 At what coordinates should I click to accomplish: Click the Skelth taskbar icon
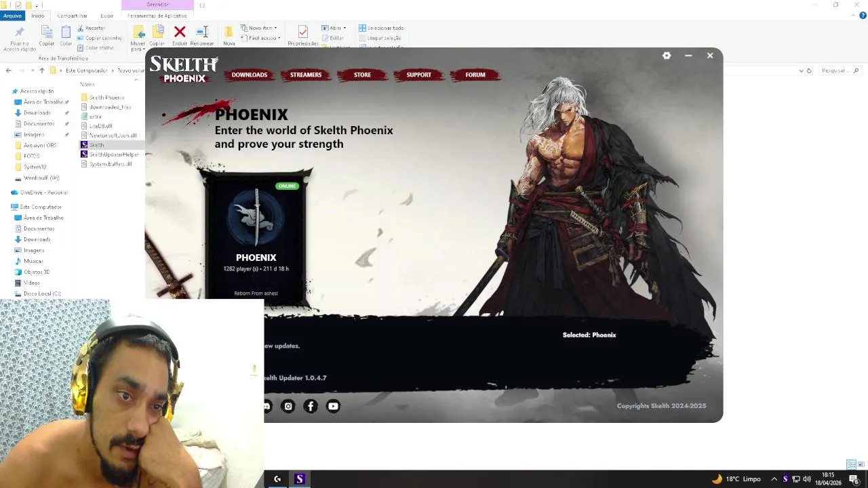coord(299,479)
